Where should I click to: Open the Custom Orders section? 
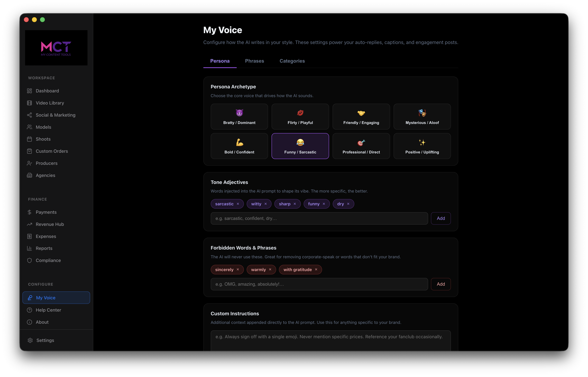[x=52, y=151]
